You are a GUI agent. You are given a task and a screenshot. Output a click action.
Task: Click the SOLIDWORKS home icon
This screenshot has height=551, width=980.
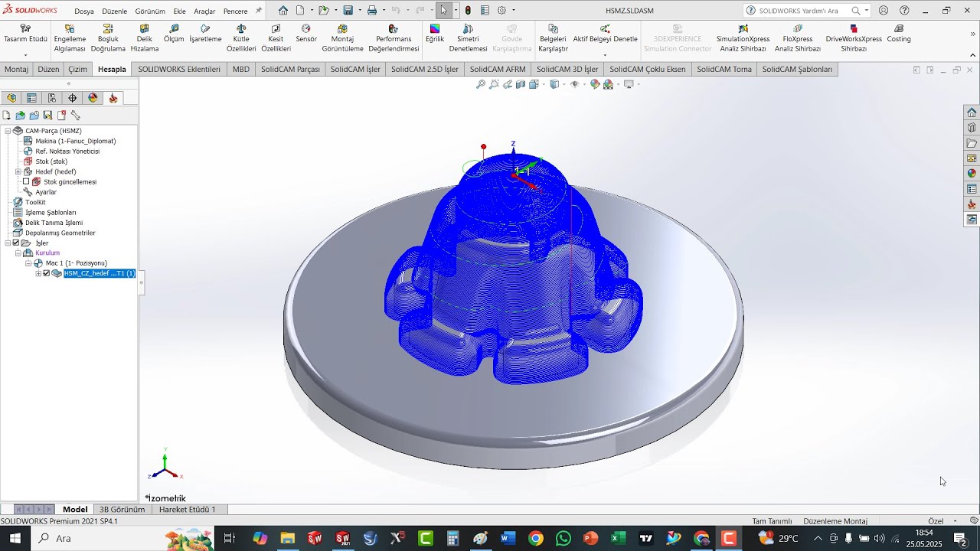(283, 11)
